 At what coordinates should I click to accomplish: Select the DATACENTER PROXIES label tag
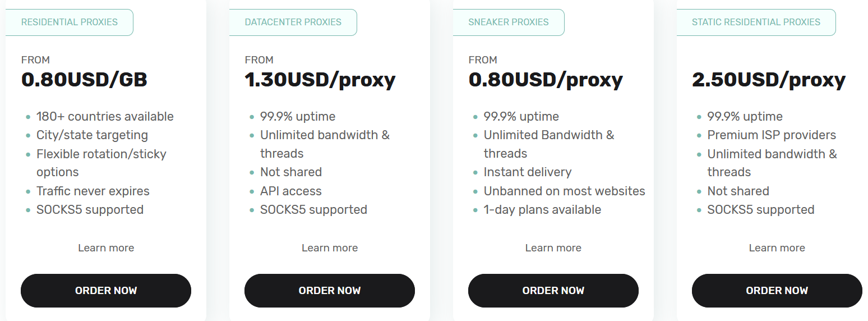coord(293,22)
